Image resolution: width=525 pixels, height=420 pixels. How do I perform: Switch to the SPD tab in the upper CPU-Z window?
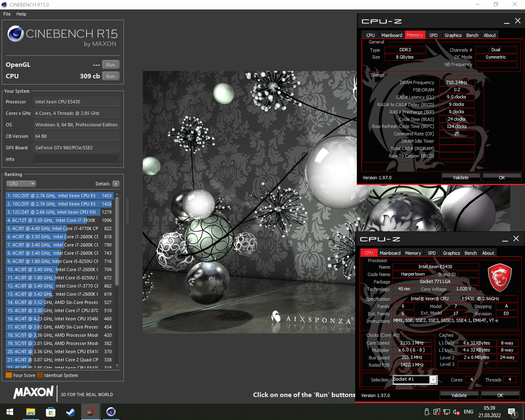[434, 35]
